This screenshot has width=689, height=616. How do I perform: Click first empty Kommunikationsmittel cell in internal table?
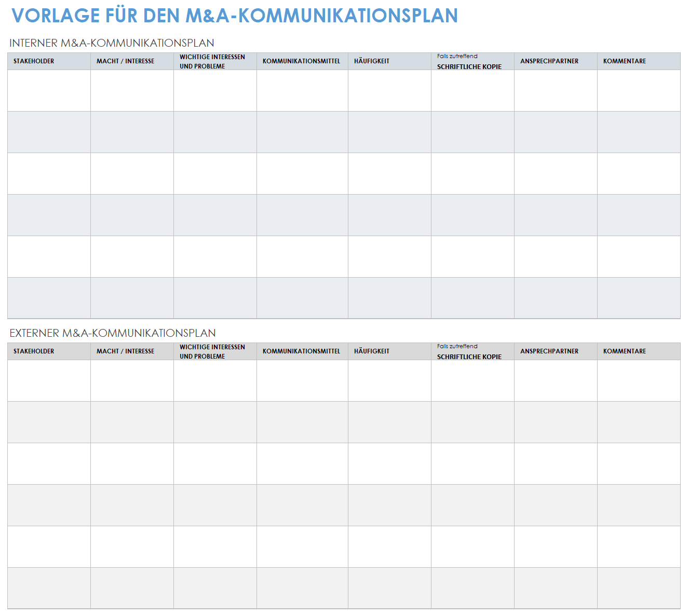tap(302, 91)
